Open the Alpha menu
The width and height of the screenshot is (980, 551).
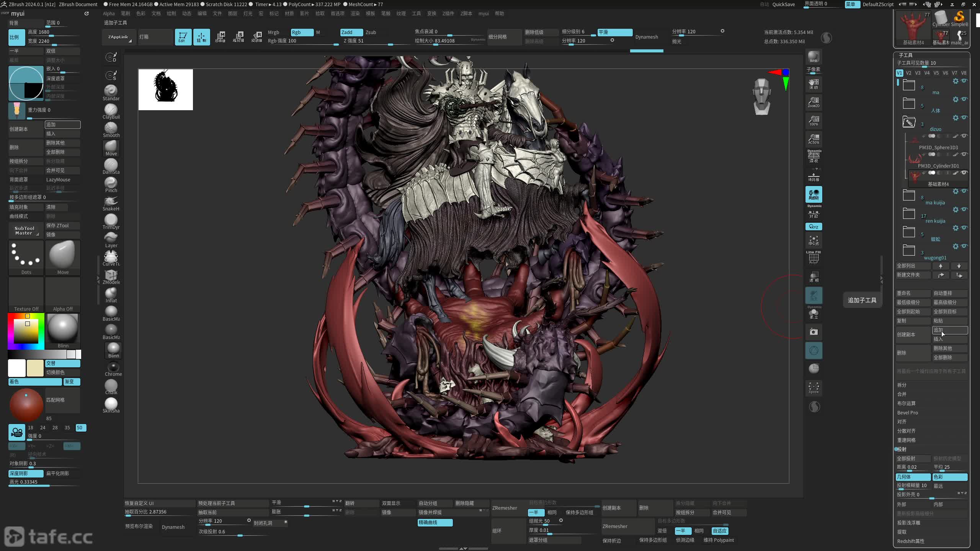coord(109,13)
